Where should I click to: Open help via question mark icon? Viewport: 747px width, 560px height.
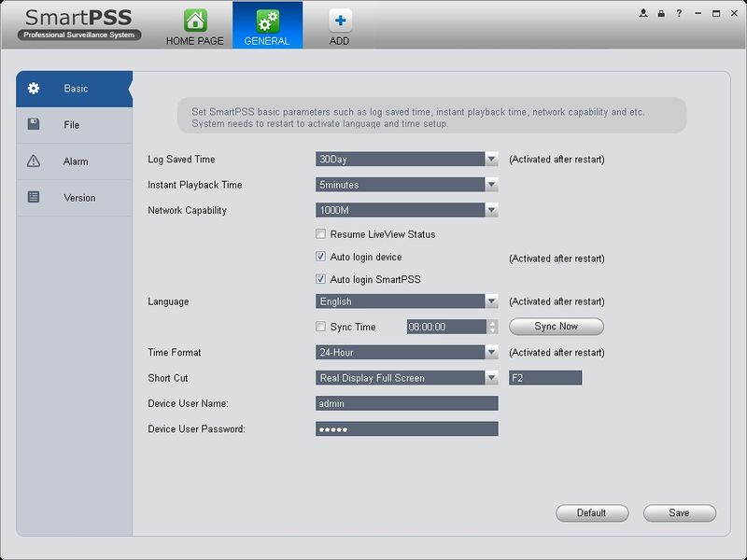click(x=679, y=13)
